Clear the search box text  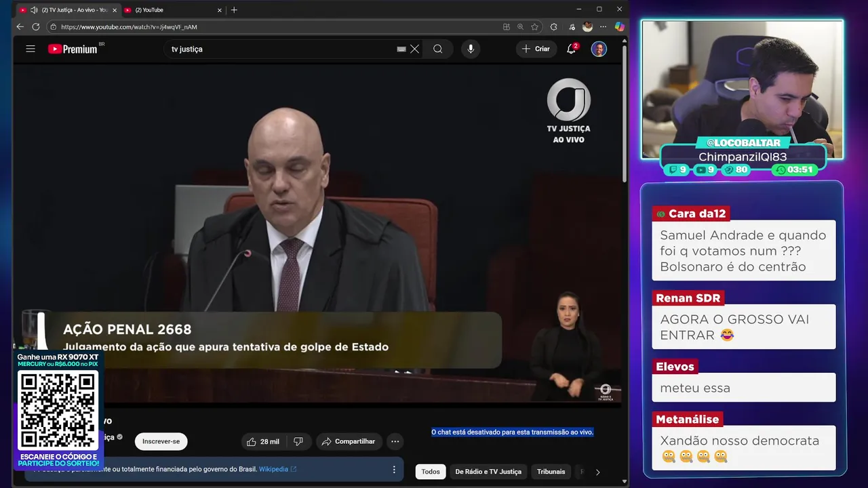click(415, 49)
